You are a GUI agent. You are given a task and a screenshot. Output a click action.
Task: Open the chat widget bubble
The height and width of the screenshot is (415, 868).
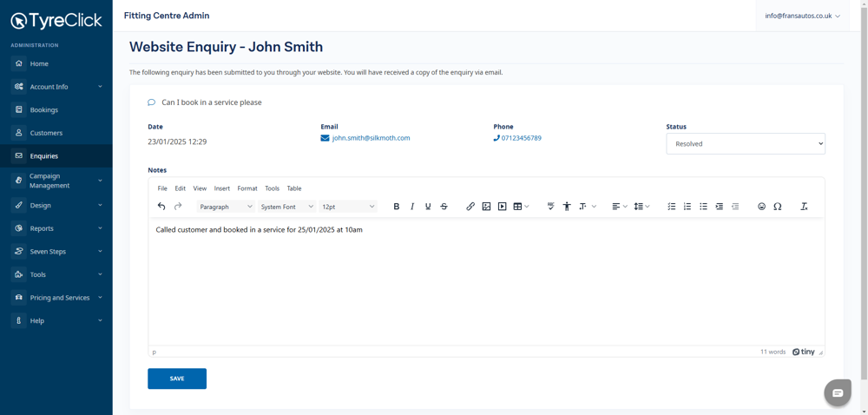coord(837,393)
